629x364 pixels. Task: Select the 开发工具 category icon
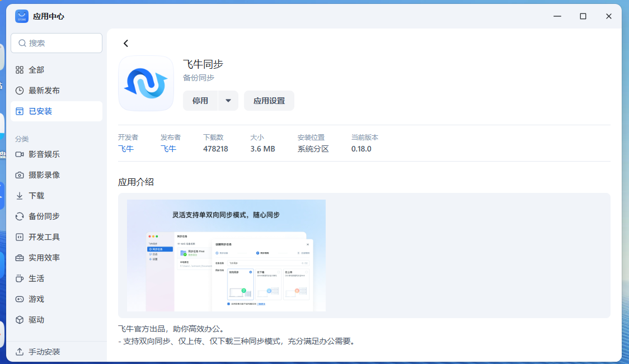[20, 237]
